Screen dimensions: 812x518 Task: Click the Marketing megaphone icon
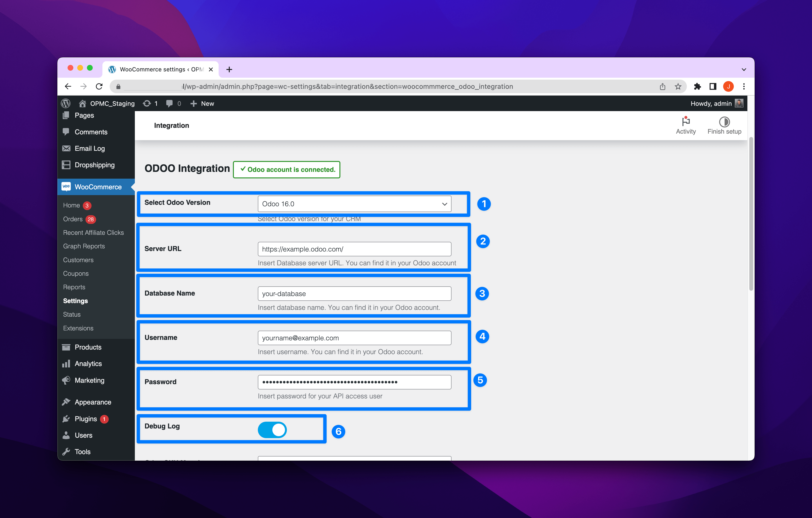66,380
